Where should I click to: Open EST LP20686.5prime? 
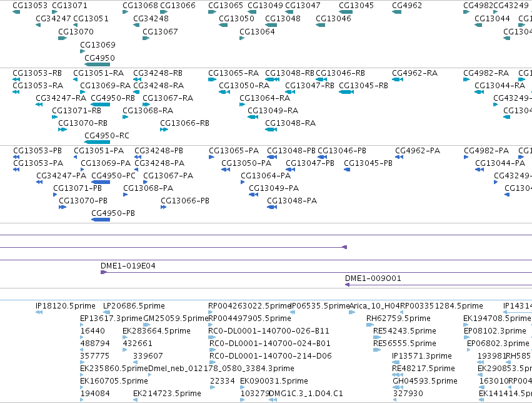tap(134, 306)
